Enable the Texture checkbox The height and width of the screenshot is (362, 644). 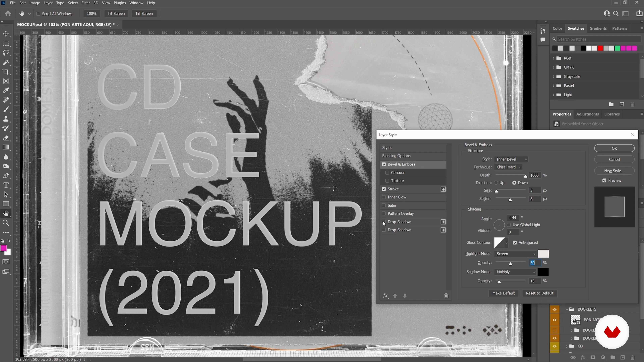pos(387,181)
